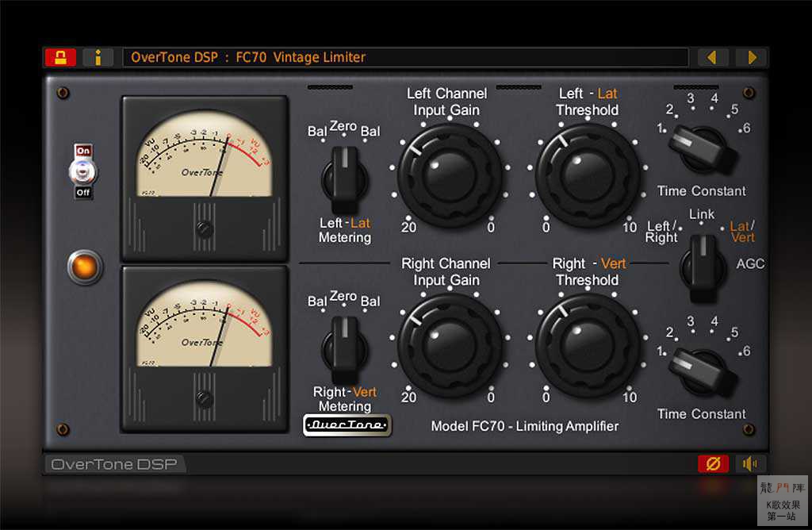The width and height of the screenshot is (812, 530).
Task: Click the orange indicator lamp
Action: click(85, 267)
